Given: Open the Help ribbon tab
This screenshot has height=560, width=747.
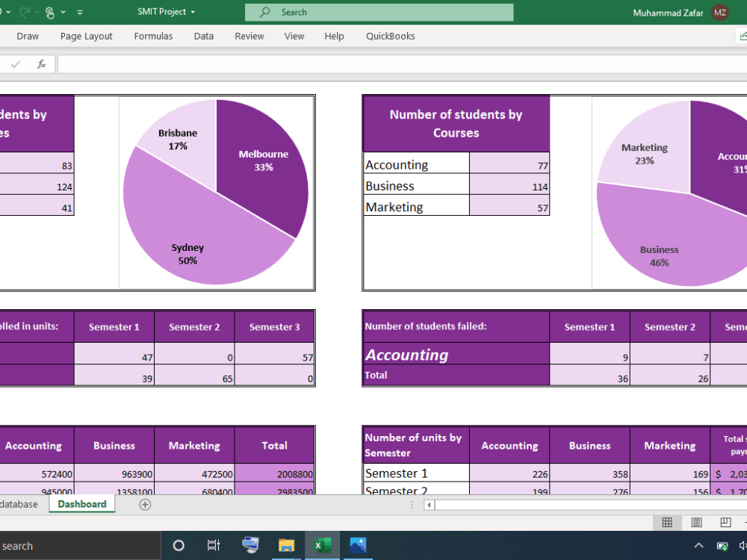Looking at the screenshot, I should pos(334,36).
